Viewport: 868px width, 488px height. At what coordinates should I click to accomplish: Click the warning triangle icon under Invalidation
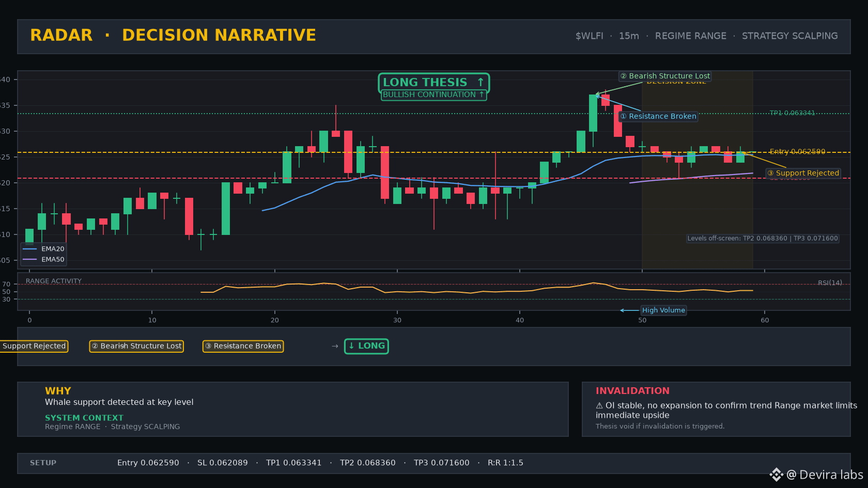[x=599, y=406]
